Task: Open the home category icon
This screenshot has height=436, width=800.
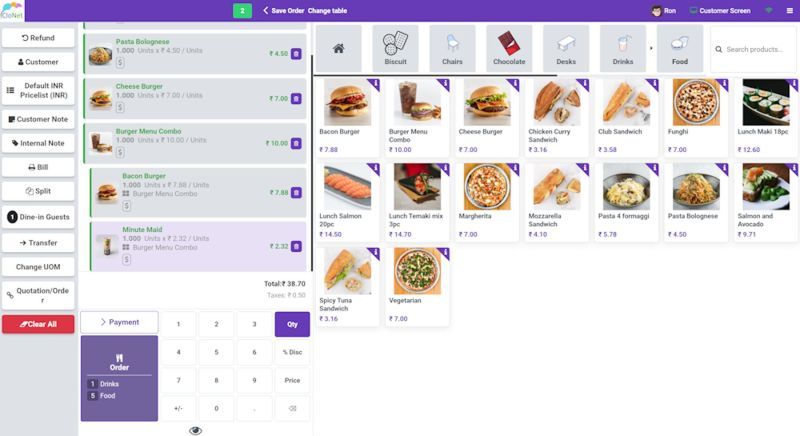Action: pos(338,49)
